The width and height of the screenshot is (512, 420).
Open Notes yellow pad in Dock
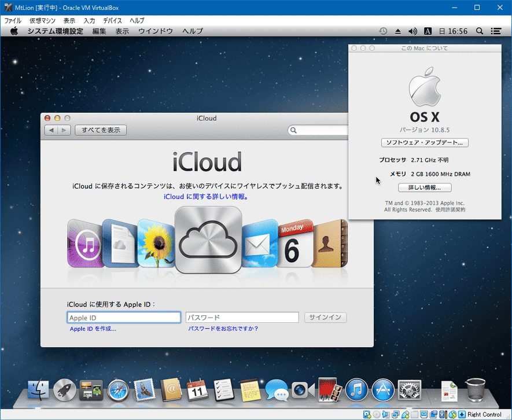250,389
